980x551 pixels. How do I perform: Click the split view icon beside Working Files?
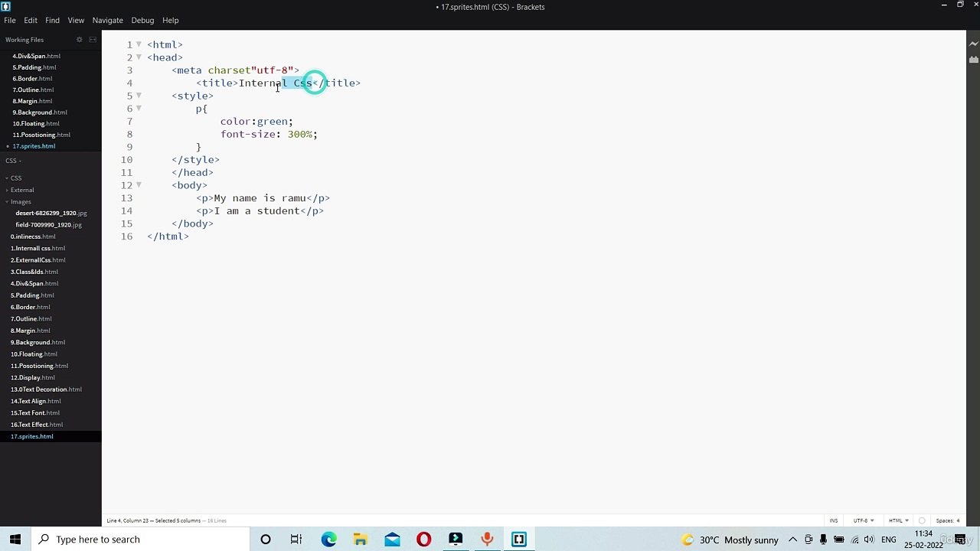(x=93, y=40)
